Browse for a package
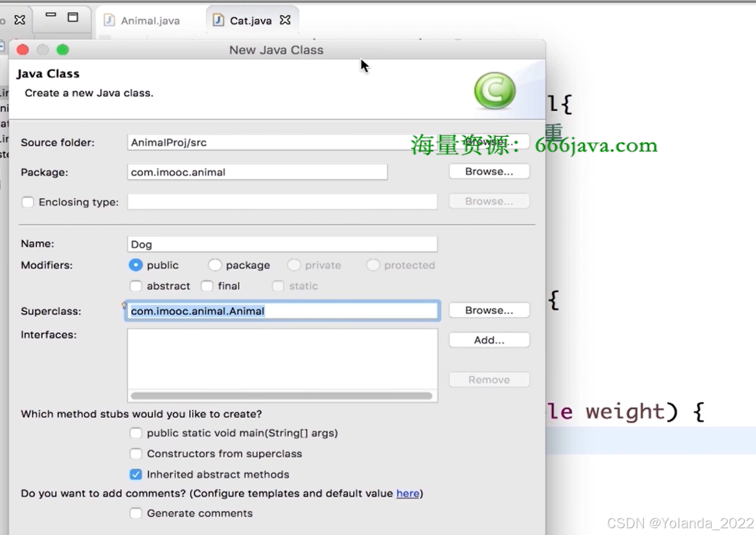756x535 pixels. (x=489, y=171)
